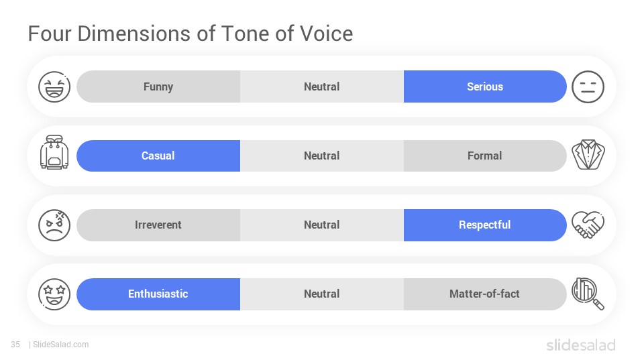Select the hoodie icon next to Casual
The height and width of the screenshot is (362, 644).
tap(54, 152)
